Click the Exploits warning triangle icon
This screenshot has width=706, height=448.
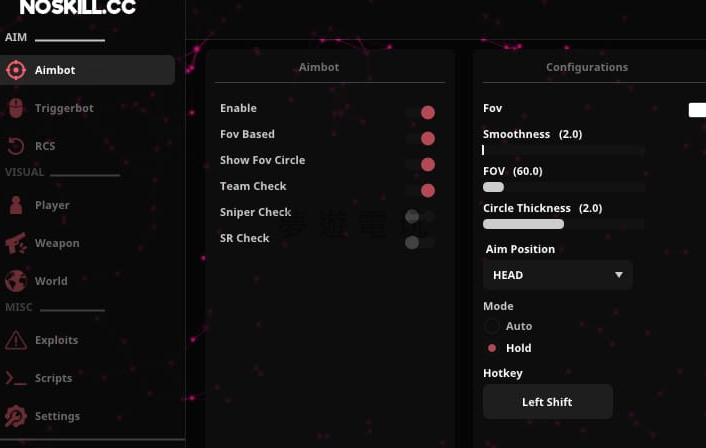(16, 340)
